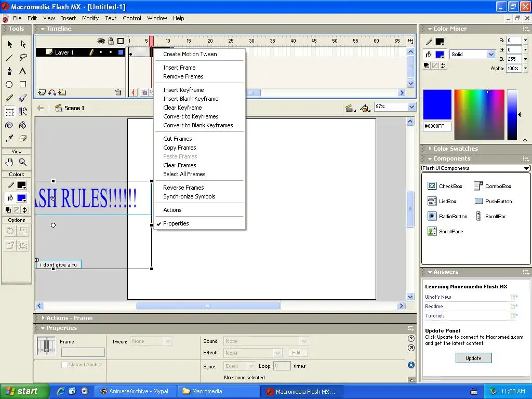This screenshot has width=532, height=399.
Task: Open the Solid fill style dropdown
Action: coord(491,54)
